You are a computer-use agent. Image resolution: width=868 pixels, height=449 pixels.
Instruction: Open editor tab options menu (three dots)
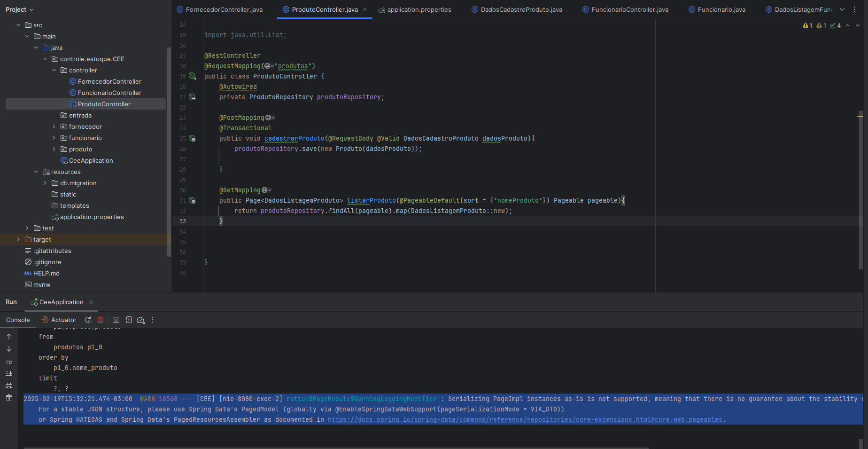[x=854, y=9]
